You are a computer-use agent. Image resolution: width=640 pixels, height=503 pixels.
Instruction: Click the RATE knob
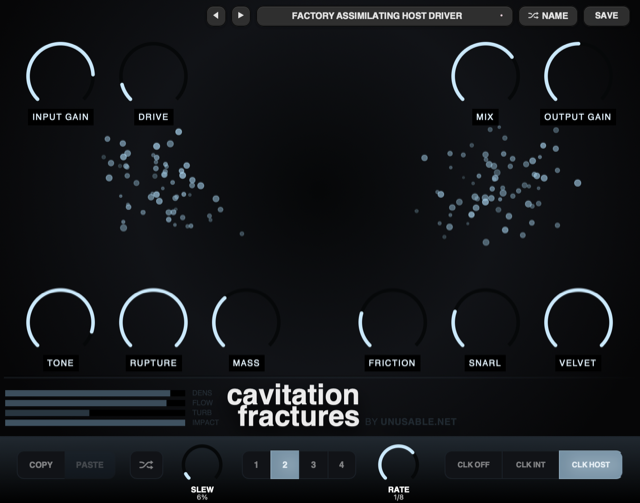398,464
